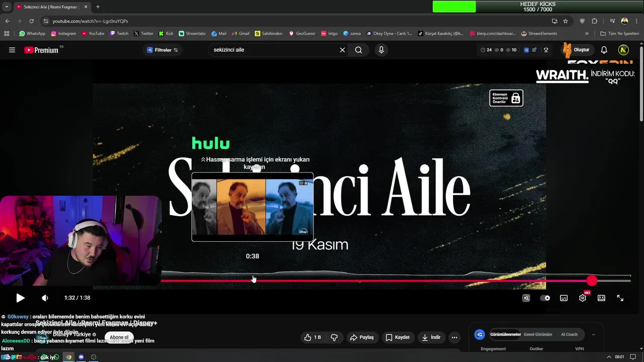
Task: Click the Kaydet save button
Action: tap(397, 337)
